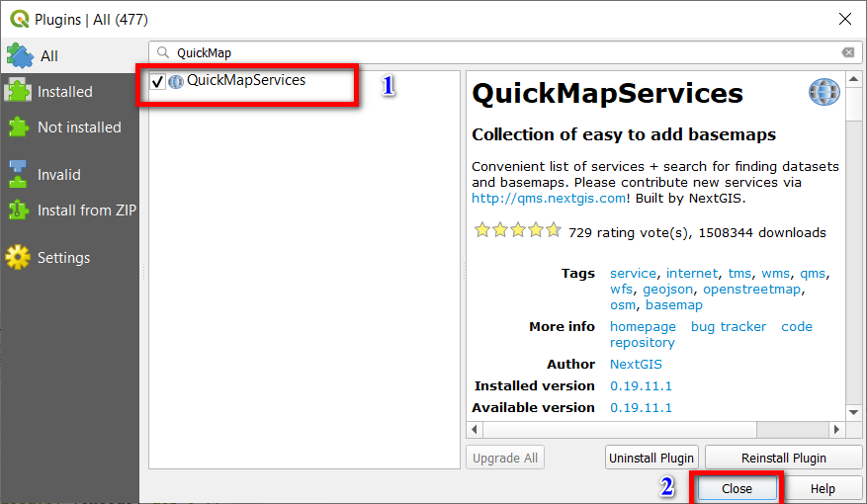The image size is (867, 504).
Task: Show the Invalid plugins tab
Action: click(70, 175)
